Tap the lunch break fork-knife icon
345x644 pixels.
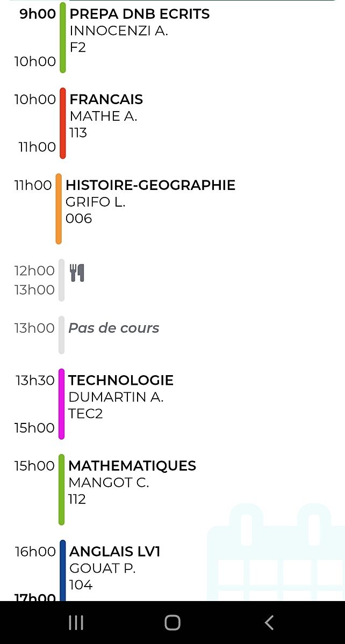pos(77,273)
